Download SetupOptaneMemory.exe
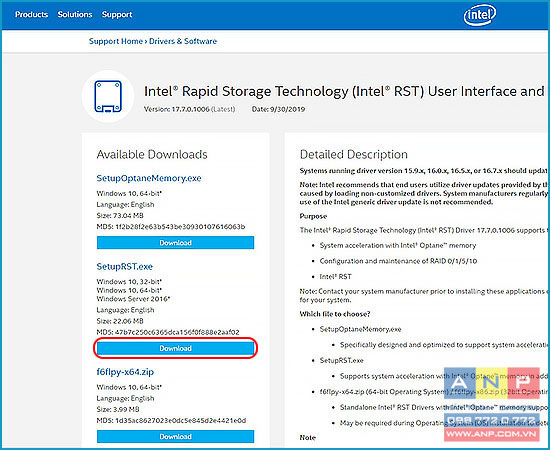 [x=175, y=243]
